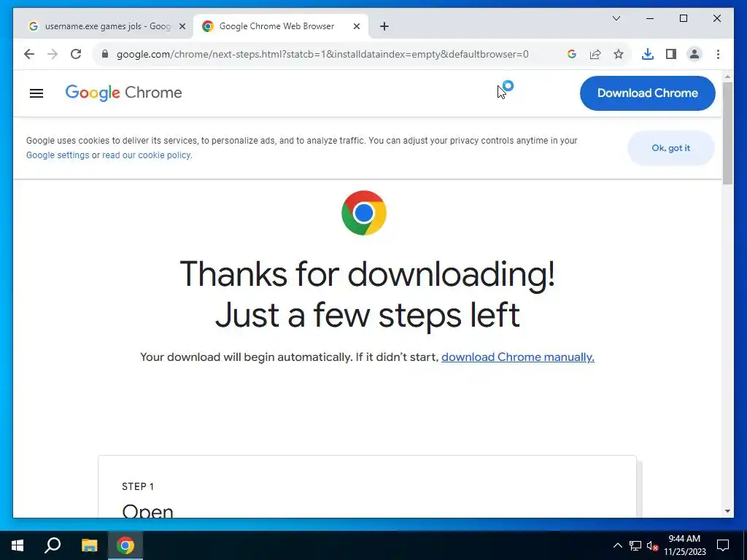Click the large Chrome logo image
Viewport: 747px width, 560px height.
click(364, 213)
